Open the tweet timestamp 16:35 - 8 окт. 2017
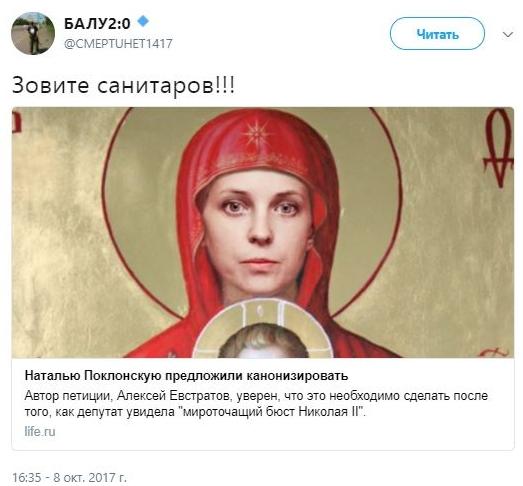Image resolution: width=523 pixels, height=486 pixels. pyautogui.click(x=69, y=477)
